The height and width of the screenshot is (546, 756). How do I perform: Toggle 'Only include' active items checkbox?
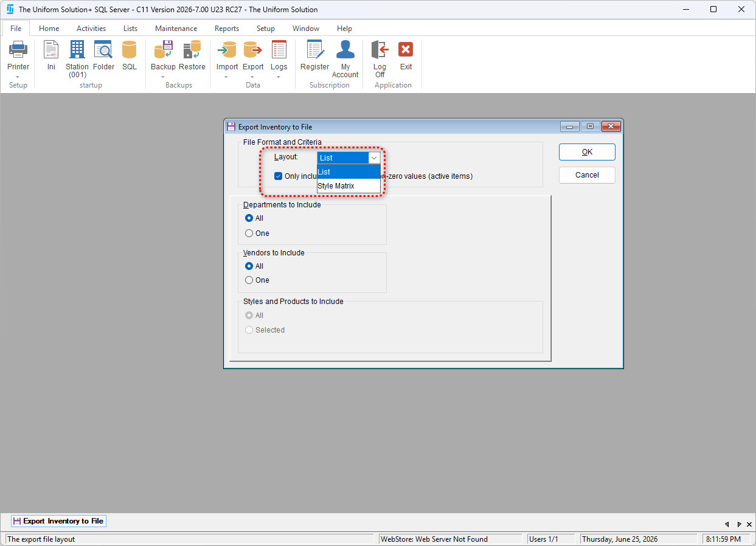(279, 176)
